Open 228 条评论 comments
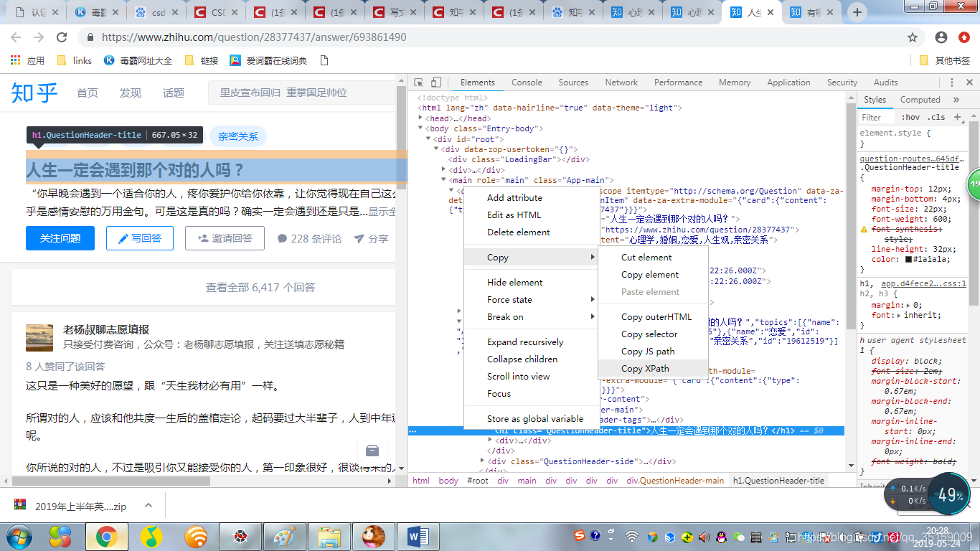This screenshot has width=980, height=551. [309, 239]
